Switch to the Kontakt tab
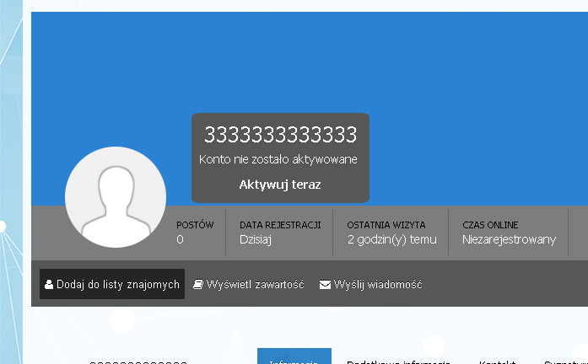Screen dimensions: 588x364 click(497, 361)
